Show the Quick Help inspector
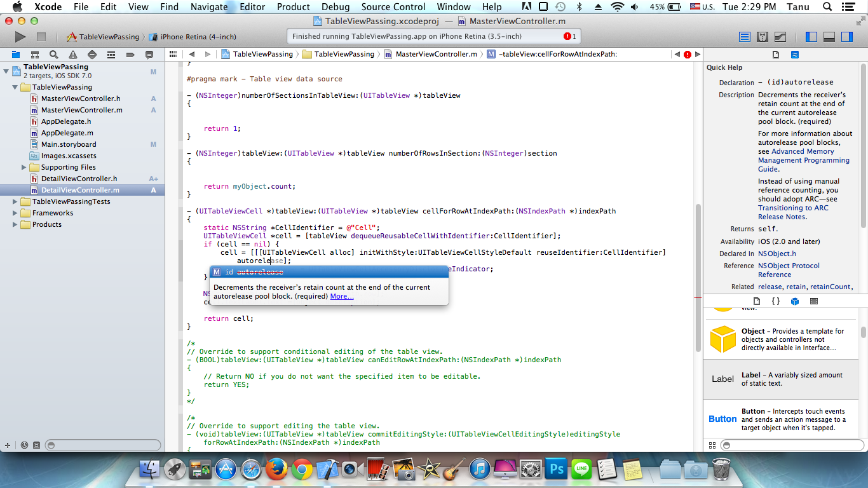Image resolution: width=868 pixels, height=488 pixels. click(795, 55)
